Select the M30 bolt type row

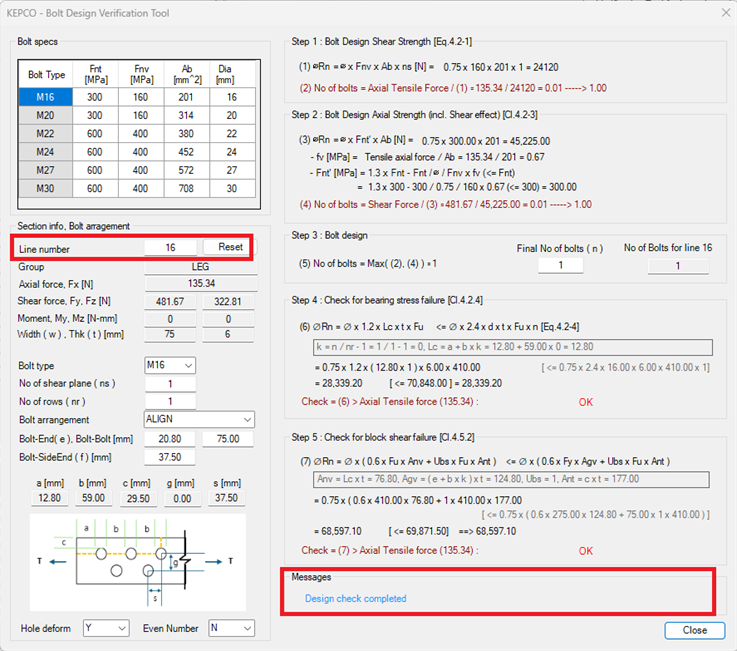[45, 189]
